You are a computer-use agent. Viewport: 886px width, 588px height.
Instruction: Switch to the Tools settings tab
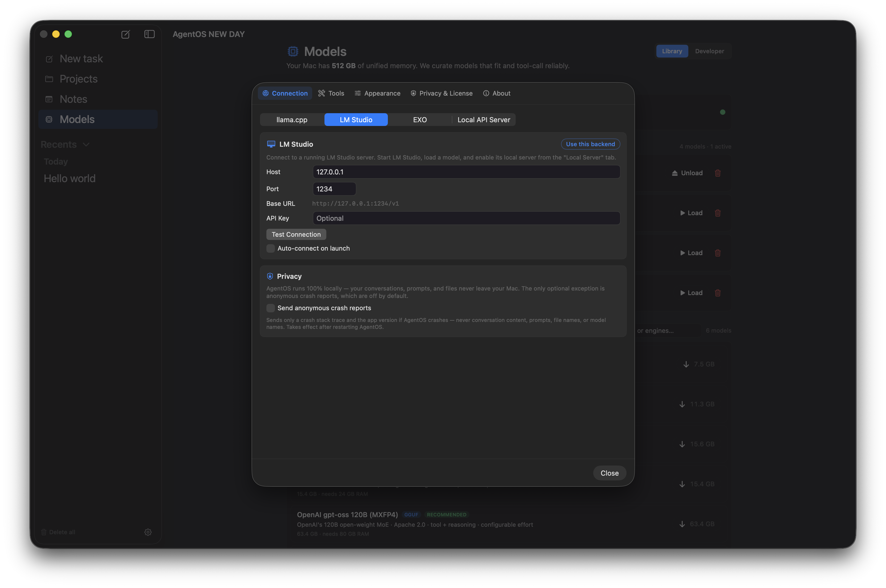pos(331,93)
